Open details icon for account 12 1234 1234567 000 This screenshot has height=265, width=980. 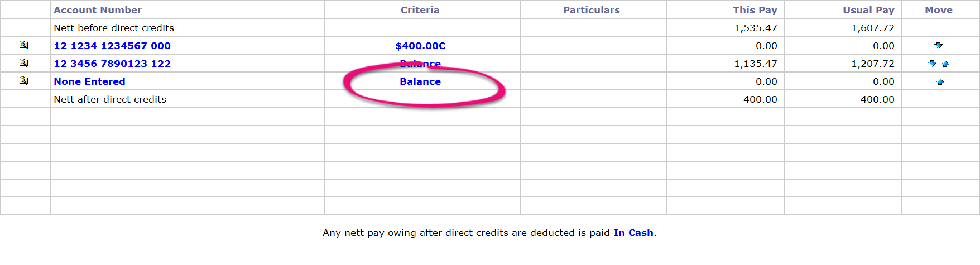click(x=23, y=45)
